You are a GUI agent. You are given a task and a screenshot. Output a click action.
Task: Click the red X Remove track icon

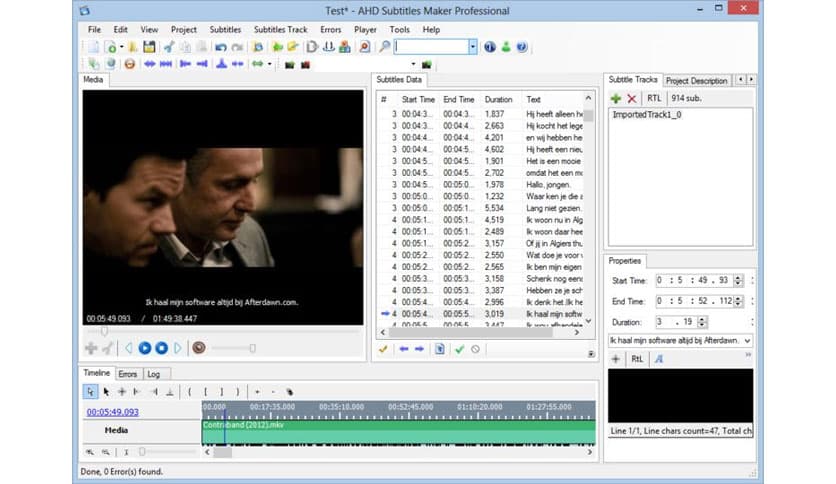(631, 98)
